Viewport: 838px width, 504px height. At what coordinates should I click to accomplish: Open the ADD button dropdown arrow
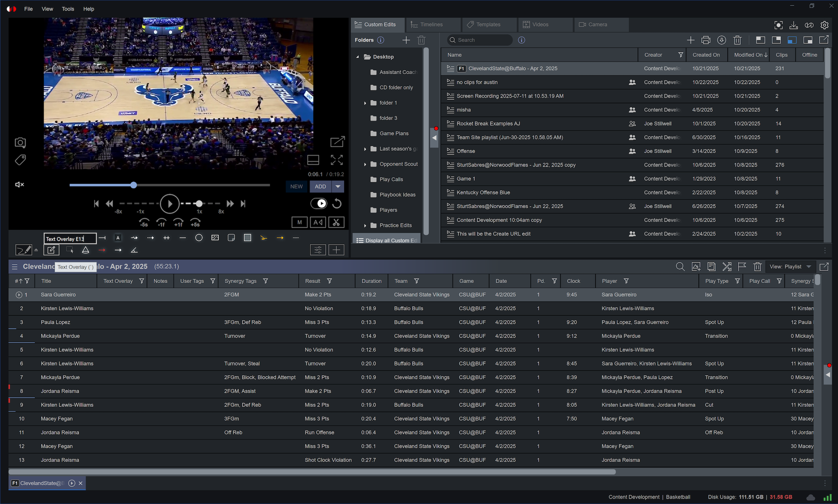coord(338,186)
